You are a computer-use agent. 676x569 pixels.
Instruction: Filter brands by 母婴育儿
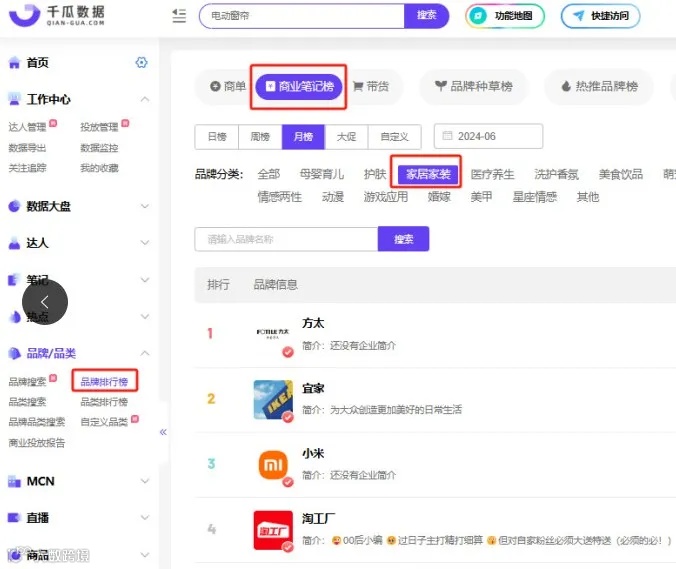coord(322,174)
